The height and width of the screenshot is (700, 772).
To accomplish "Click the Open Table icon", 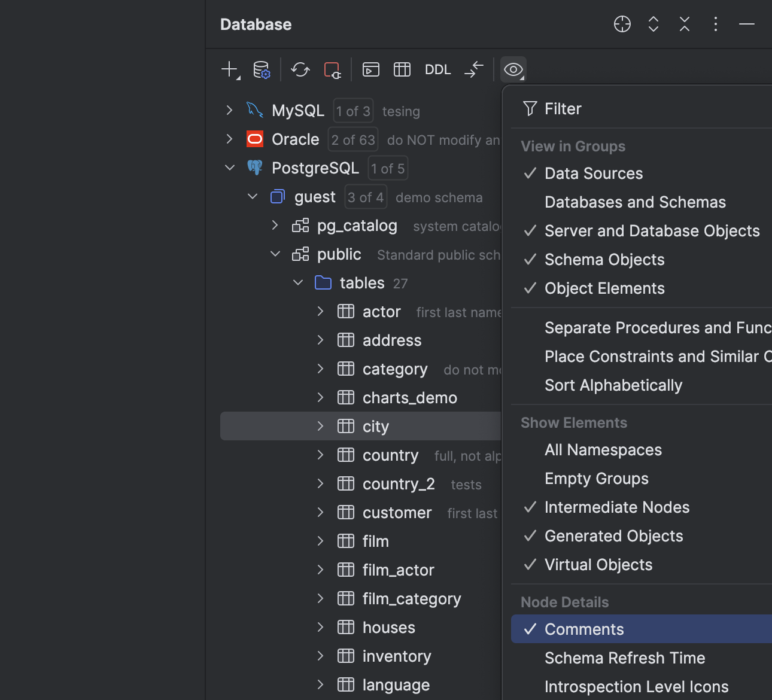I will coord(402,69).
